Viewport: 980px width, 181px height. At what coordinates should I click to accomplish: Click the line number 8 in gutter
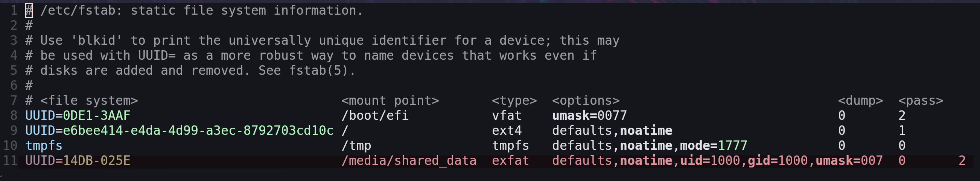click(x=14, y=115)
